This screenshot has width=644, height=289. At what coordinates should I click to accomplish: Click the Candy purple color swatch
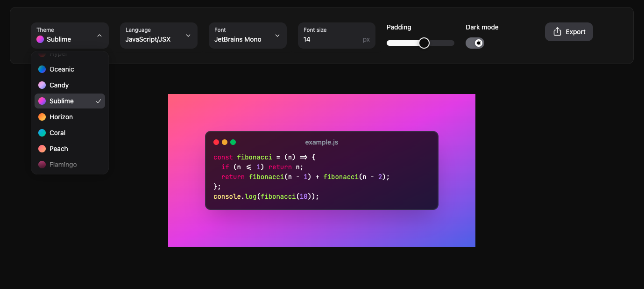[42, 85]
